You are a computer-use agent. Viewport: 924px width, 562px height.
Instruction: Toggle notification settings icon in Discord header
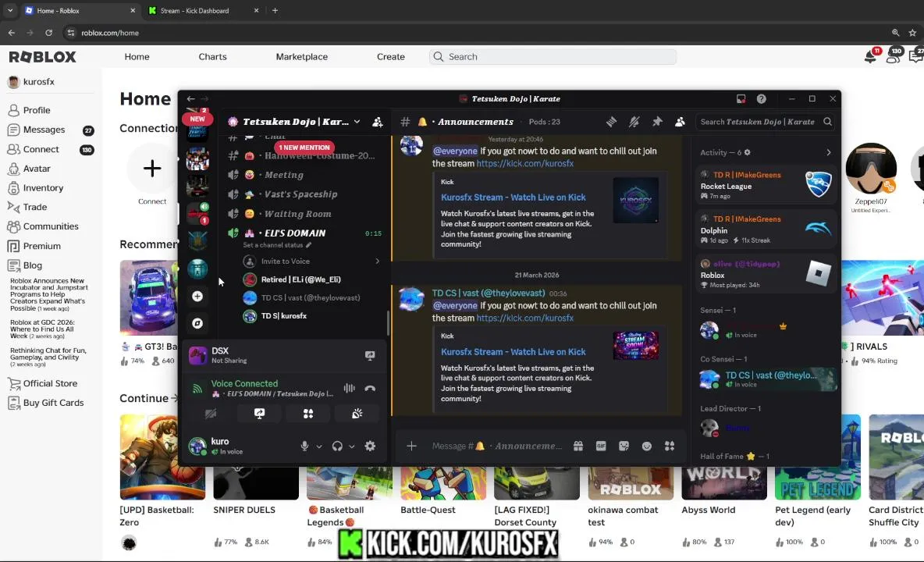click(634, 122)
